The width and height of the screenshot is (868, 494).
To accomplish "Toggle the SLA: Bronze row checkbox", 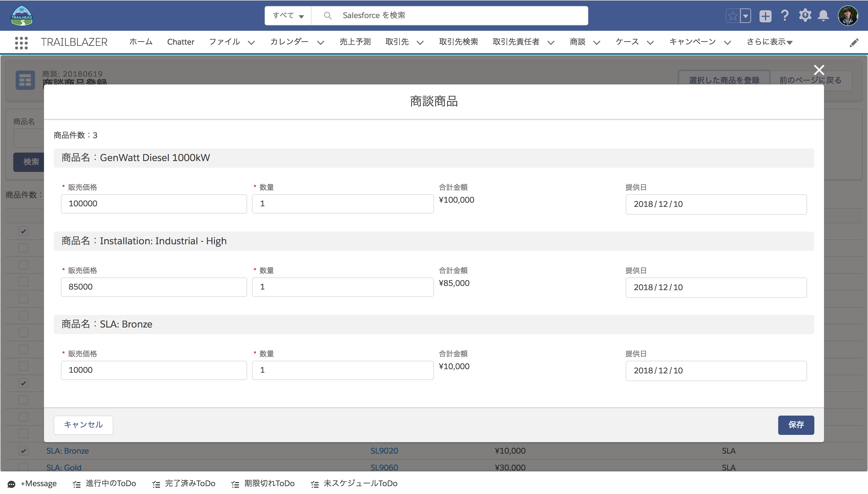I will [x=24, y=451].
